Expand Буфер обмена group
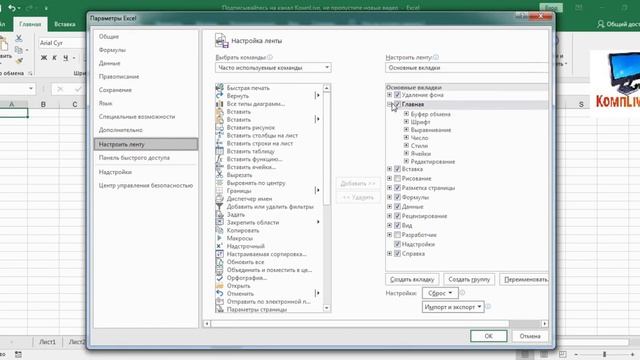This screenshot has width=640, height=360. [406, 114]
